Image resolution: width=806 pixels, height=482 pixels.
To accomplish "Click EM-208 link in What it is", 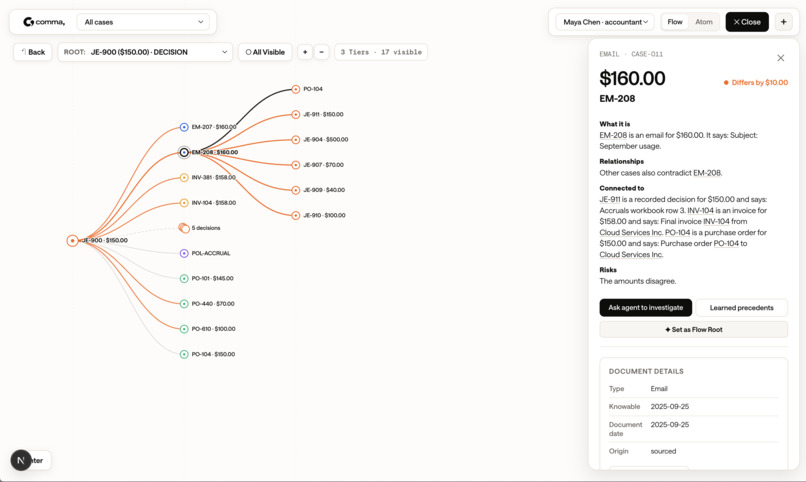I will pos(613,135).
